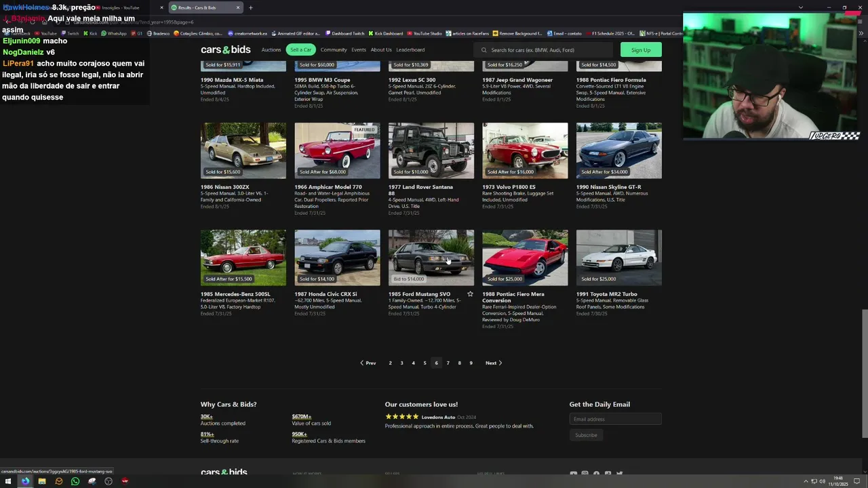Screen dimensions: 868x488
Task: Open the 1973 Volvo P1800 ES thumbnail
Action: (x=525, y=150)
